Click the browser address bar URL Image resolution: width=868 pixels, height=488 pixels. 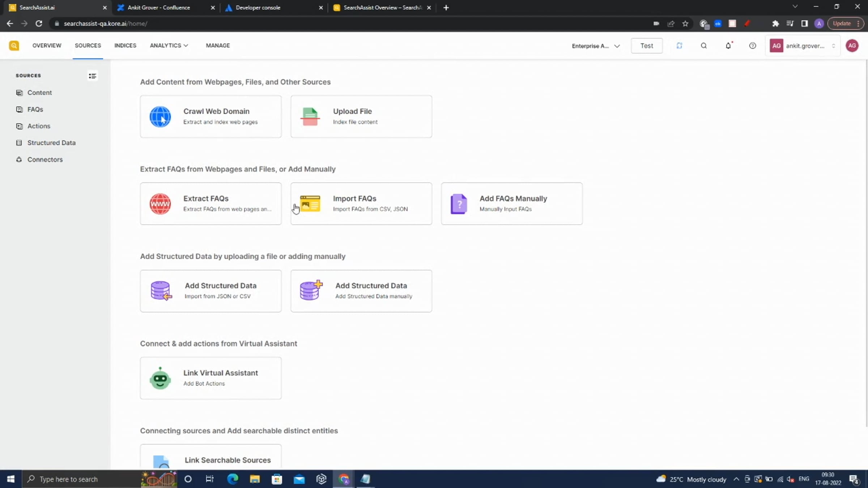(x=105, y=23)
